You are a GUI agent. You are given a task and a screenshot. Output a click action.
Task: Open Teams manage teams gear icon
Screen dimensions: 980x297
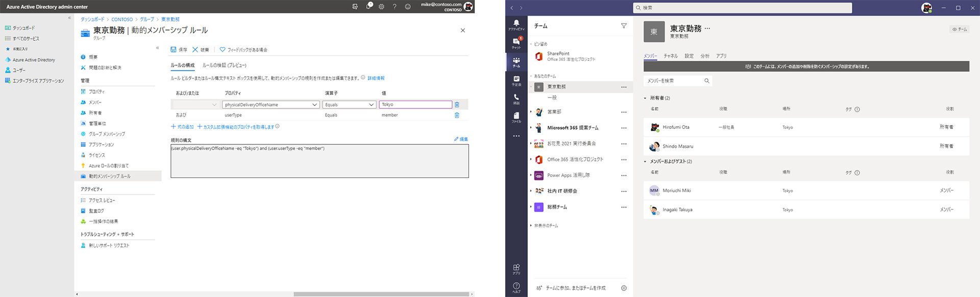point(624,288)
